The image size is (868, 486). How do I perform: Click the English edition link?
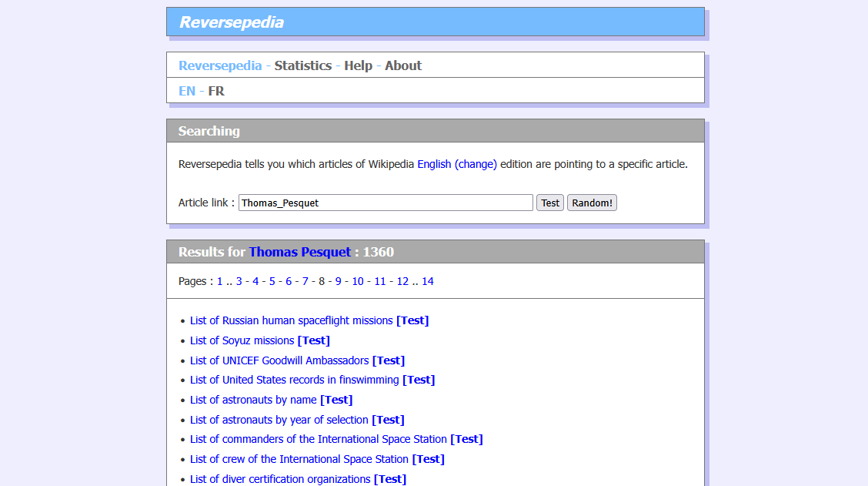point(434,164)
